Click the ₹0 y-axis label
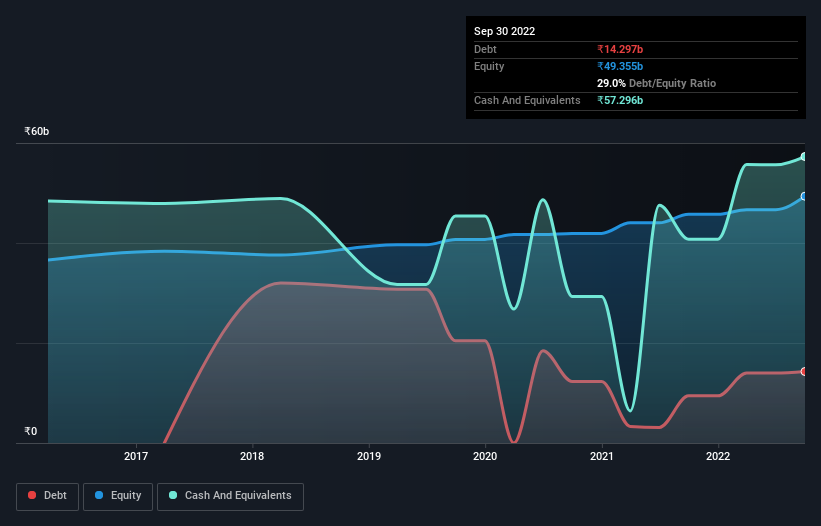 (x=31, y=431)
